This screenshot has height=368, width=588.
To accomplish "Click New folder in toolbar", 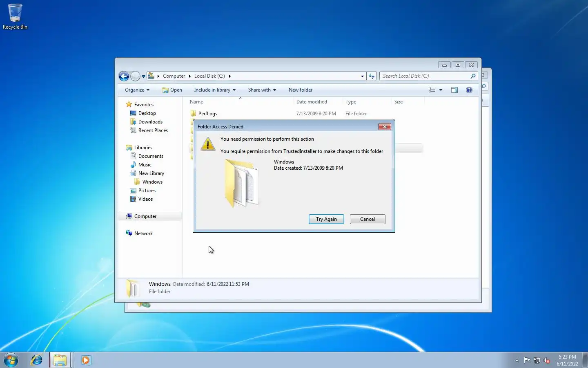I will 301,90.
